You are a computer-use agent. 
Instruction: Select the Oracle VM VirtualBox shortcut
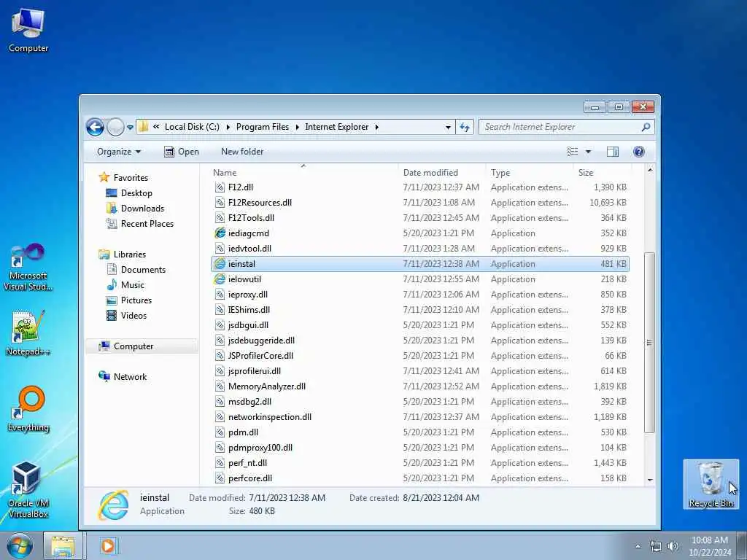click(28, 490)
